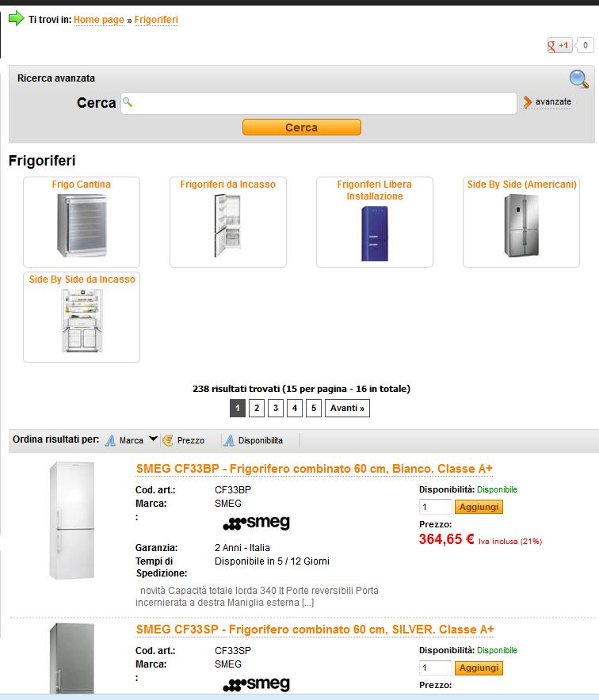Click the orange arrow beside avanzate

click(x=528, y=102)
